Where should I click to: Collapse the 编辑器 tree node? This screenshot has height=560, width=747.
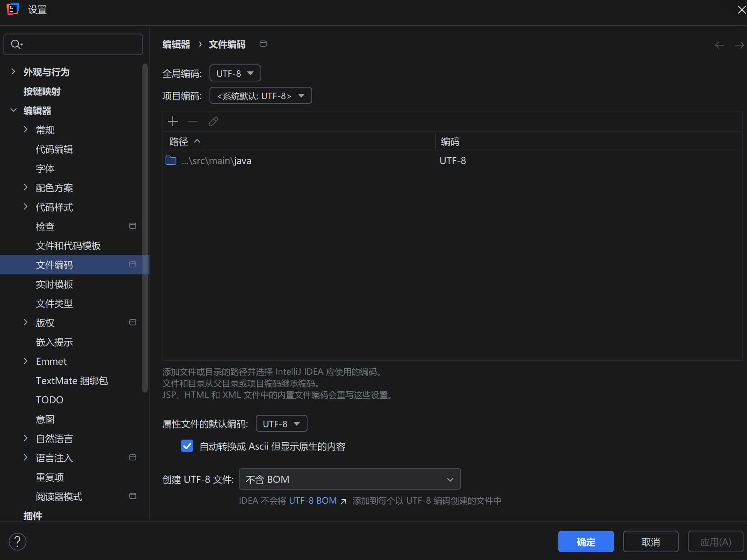(x=13, y=110)
